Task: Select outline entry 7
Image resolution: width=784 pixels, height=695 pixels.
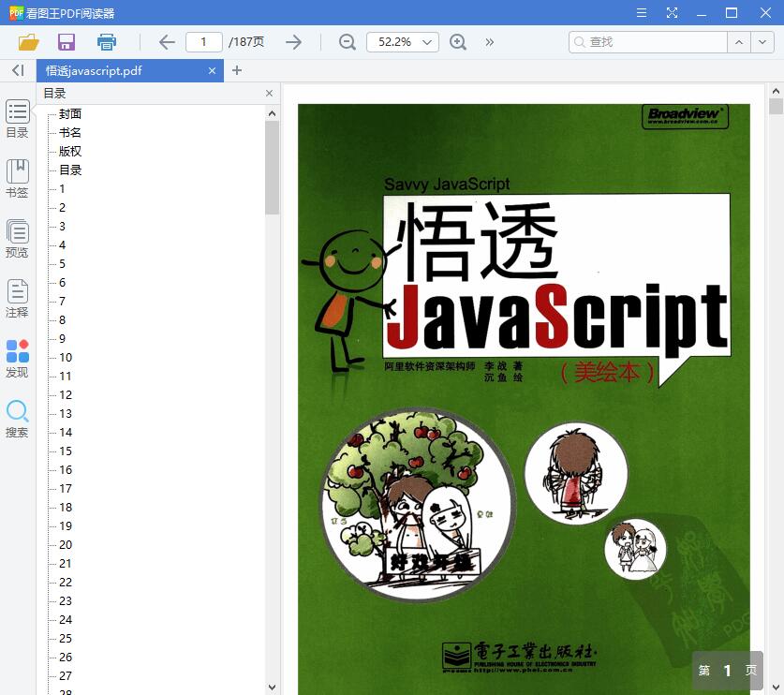Action: pyautogui.click(x=62, y=302)
